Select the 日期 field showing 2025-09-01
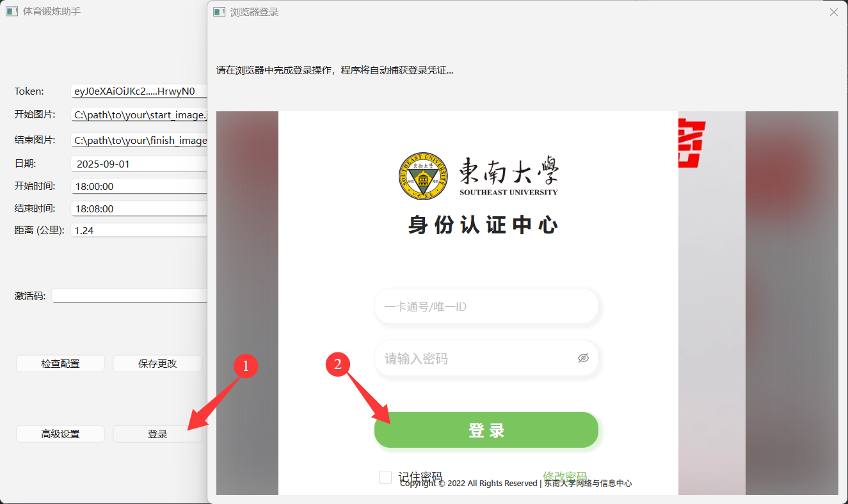The height and width of the screenshot is (504, 848). pos(140,164)
